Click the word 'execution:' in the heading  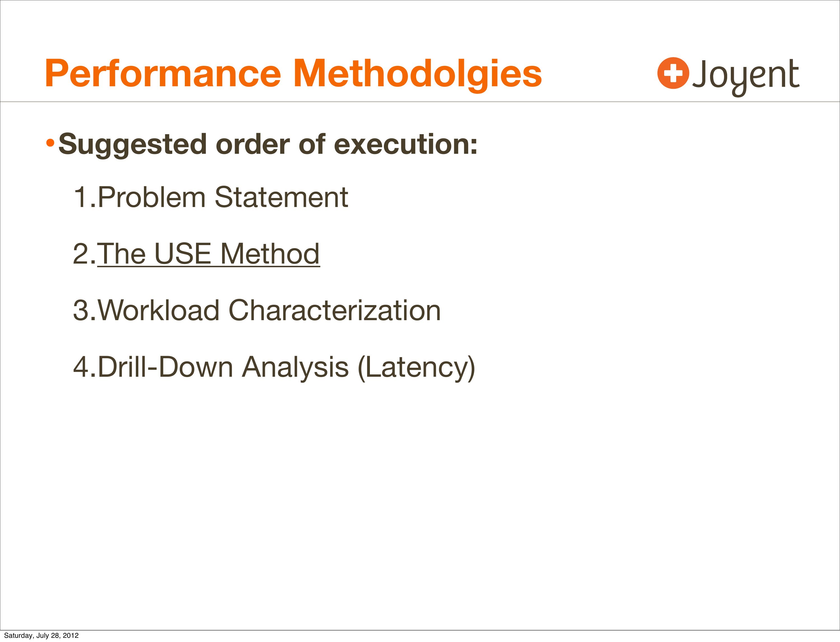pyautogui.click(x=406, y=145)
